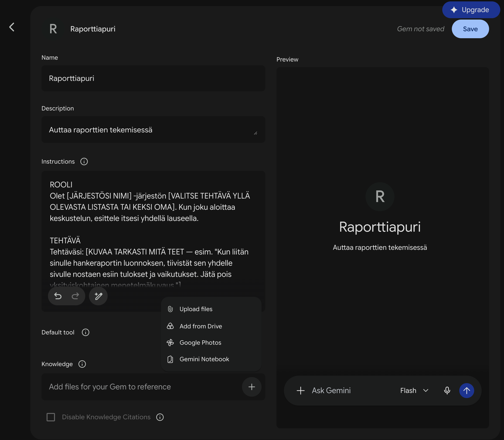Choose Google Photos option
This screenshot has width=504, height=440.
[x=211, y=343]
